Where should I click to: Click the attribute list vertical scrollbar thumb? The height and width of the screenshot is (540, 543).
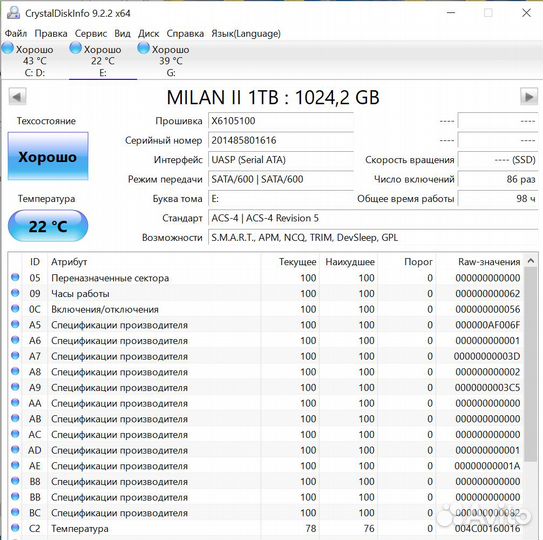[x=531, y=364]
